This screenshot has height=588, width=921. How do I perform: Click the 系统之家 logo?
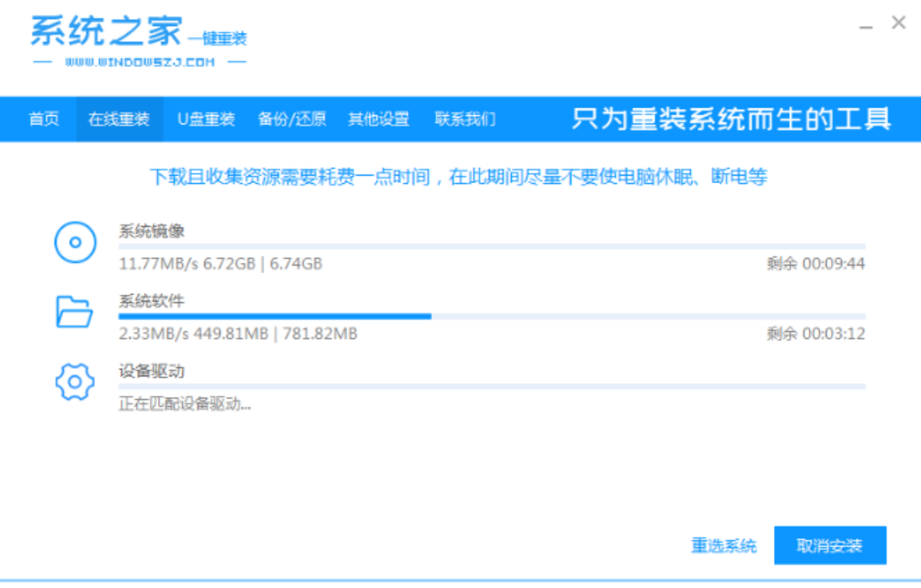106,32
